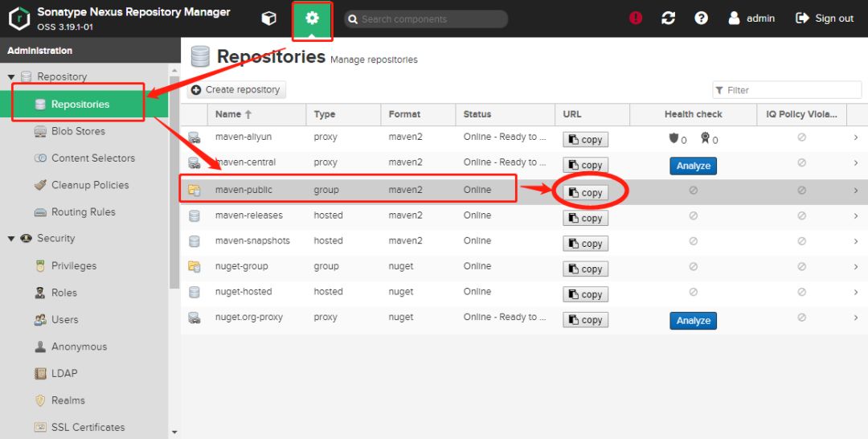868x439 pixels.
Task: Copy URL of nuget.org-proxy repository
Action: click(586, 320)
